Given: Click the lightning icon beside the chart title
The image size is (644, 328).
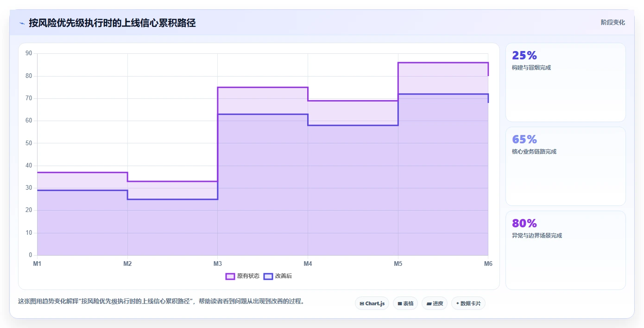Looking at the screenshot, I should 22,23.
